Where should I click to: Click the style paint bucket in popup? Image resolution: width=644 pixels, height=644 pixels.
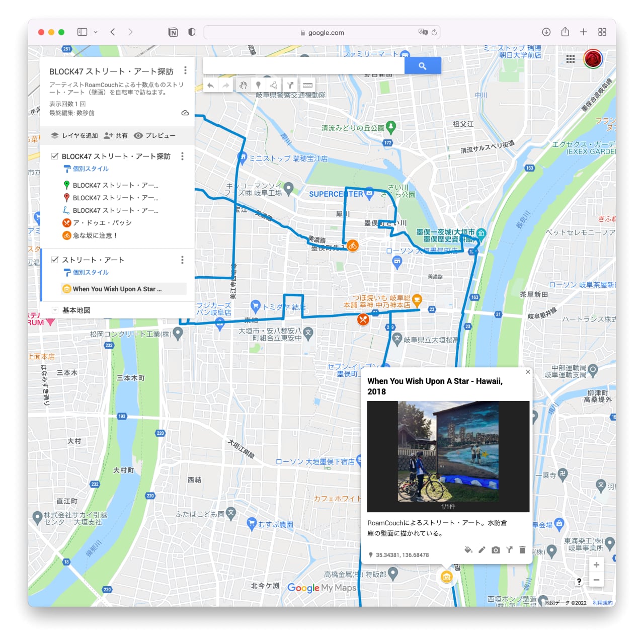click(468, 550)
